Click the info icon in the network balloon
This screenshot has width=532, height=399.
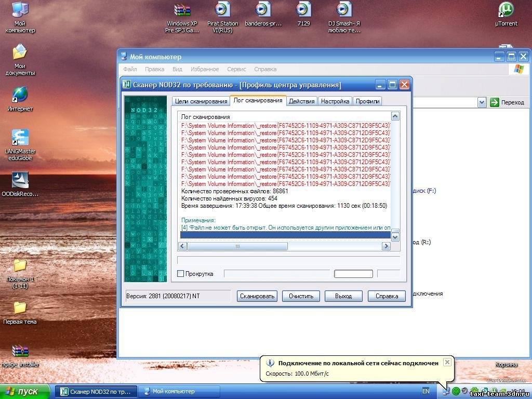pos(270,363)
